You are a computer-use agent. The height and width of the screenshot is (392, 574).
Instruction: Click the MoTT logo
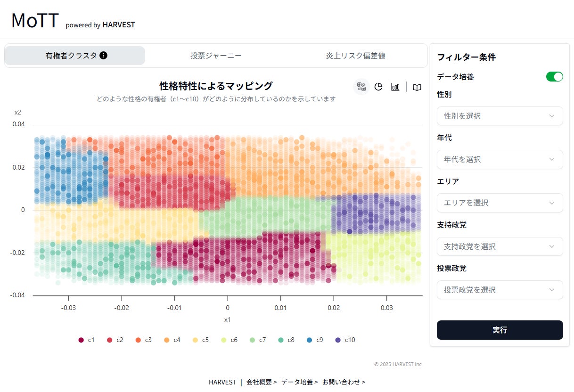(35, 21)
